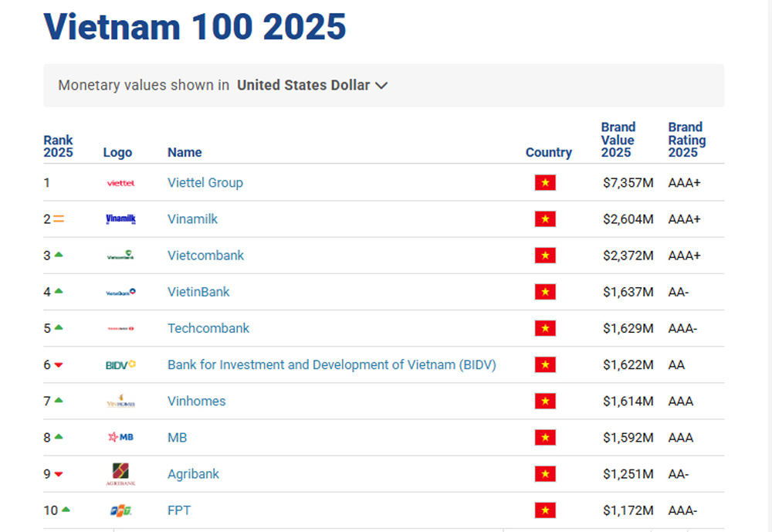The image size is (772, 532).
Task: Click the BIDV logo
Action: pyautogui.click(x=120, y=364)
